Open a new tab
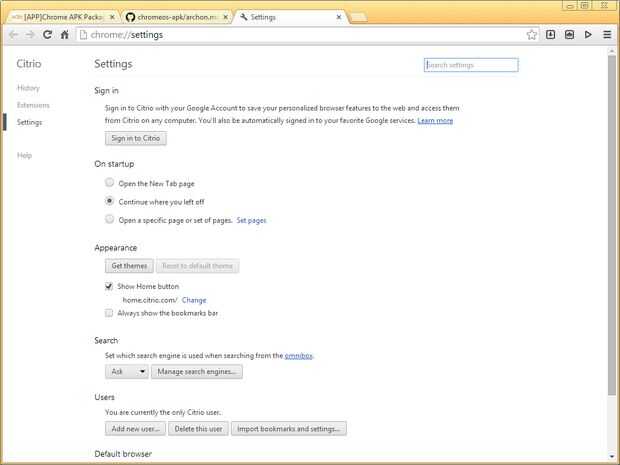Screen dimensions: 620x465 coord(359,17)
